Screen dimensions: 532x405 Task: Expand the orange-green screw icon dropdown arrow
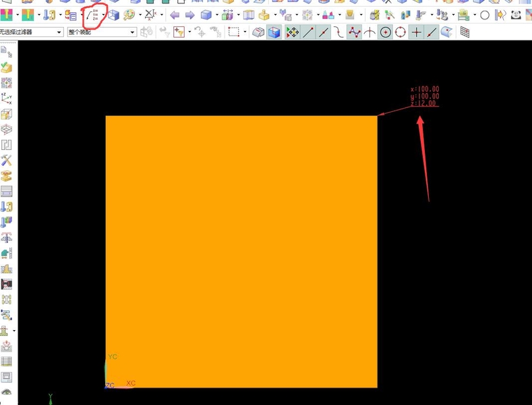click(38, 15)
